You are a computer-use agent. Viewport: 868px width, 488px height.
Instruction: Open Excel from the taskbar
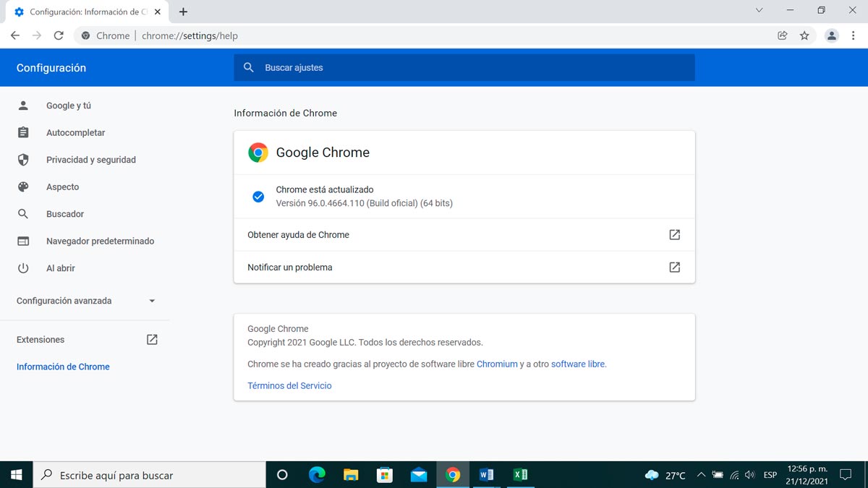point(520,475)
